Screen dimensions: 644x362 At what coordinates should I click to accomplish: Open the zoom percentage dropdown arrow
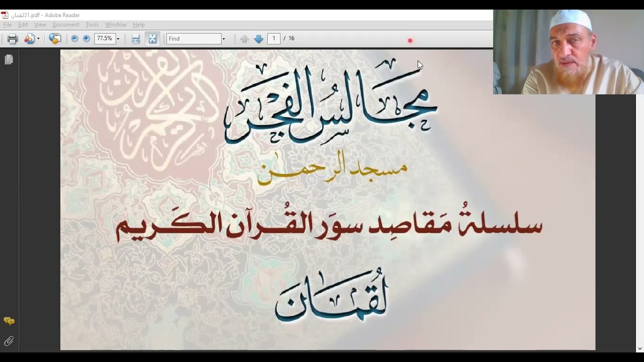click(x=118, y=39)
